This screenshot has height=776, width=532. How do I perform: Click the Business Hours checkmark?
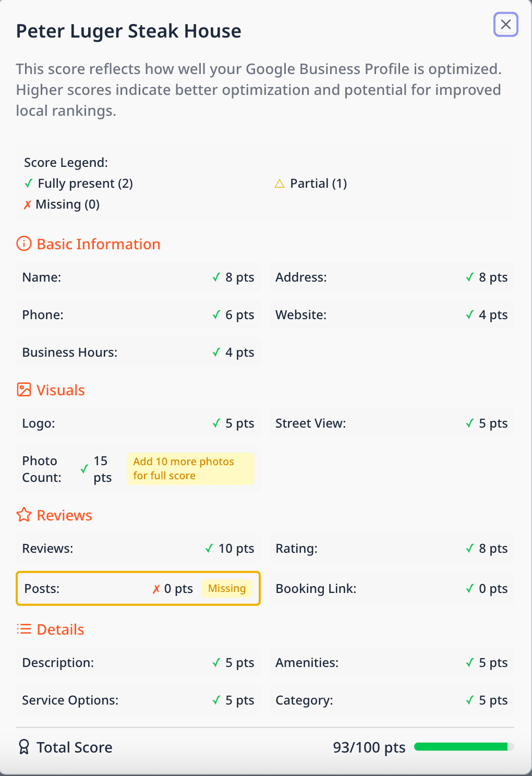(216, 353)
